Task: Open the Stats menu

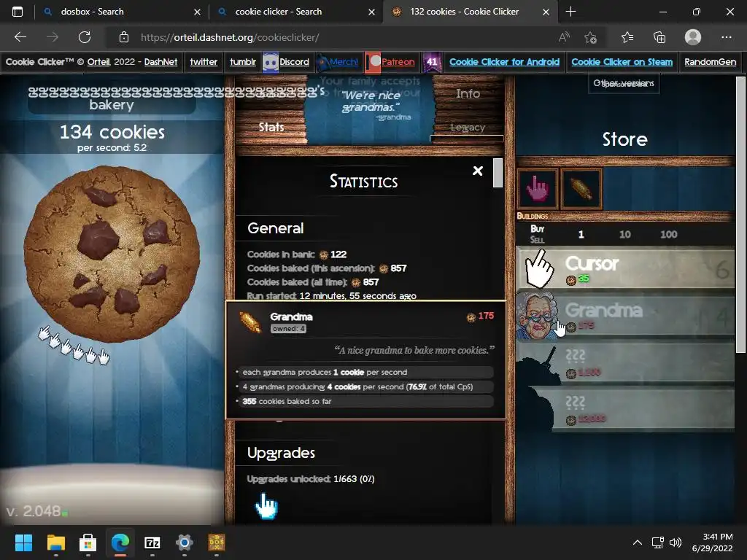Action: pyautogui.click(x=271, y=127)
